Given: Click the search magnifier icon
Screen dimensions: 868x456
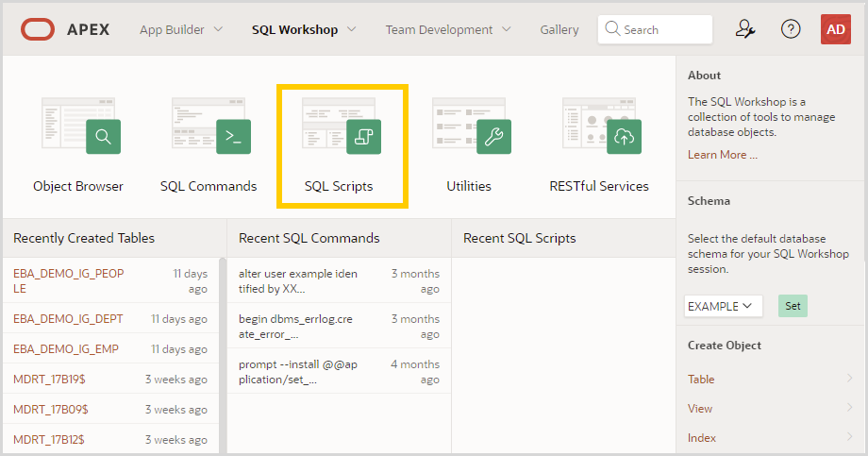Looking at the screenshot, I should click(612, 29).
